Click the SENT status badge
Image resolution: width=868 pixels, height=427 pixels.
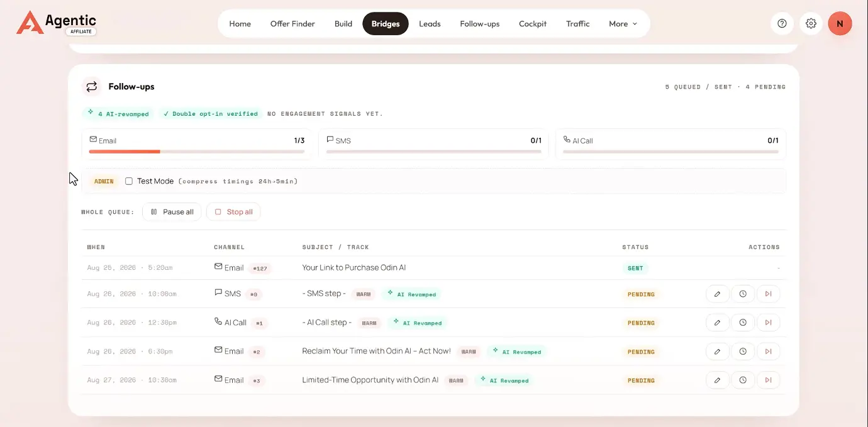point(635,268)
